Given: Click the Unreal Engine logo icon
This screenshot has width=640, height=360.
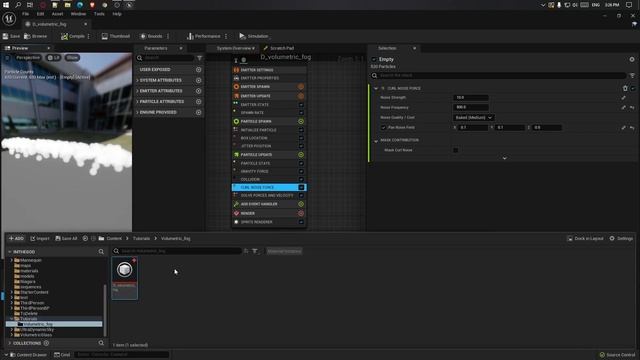Looking at the screenshot, I should point(9,18).
